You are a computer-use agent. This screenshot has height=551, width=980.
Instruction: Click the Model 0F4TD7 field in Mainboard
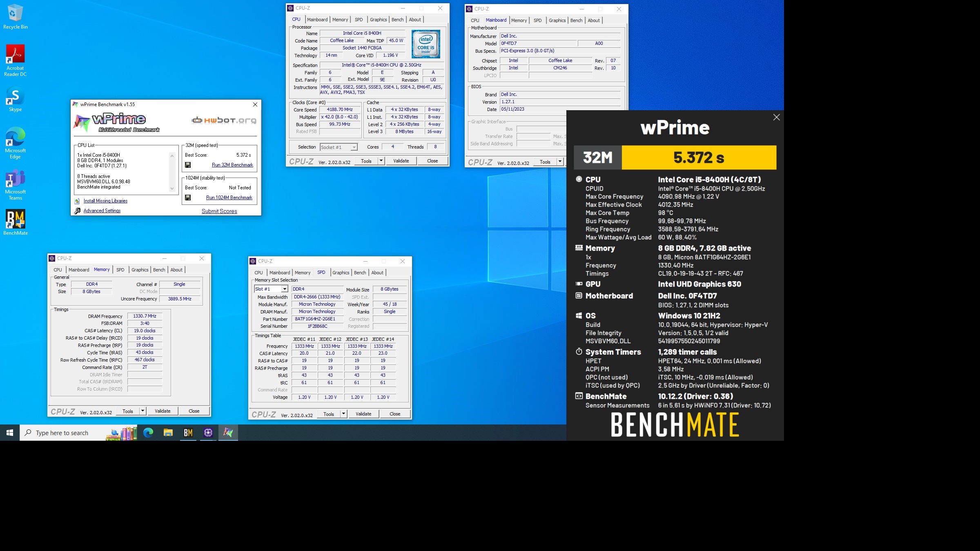coord(538,43)
